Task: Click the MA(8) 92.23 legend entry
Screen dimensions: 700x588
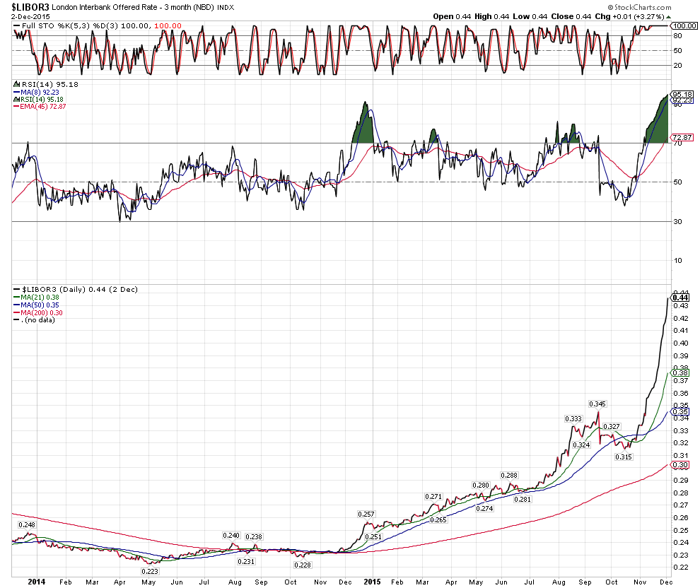Action: 40,93
